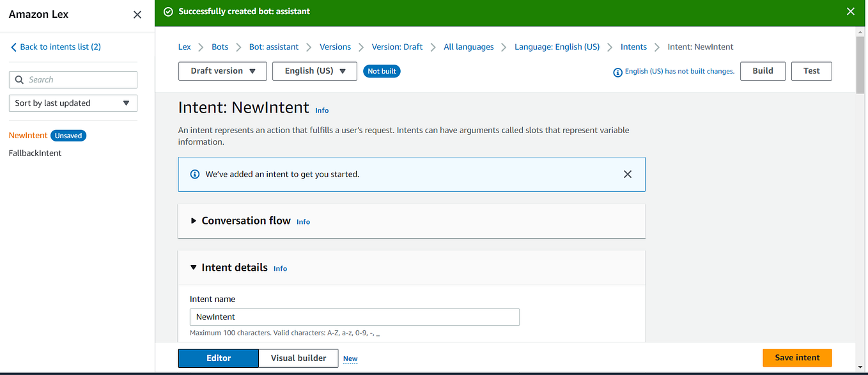
Task: Dismiss the green success notification banner
Action: pos(850,11)
